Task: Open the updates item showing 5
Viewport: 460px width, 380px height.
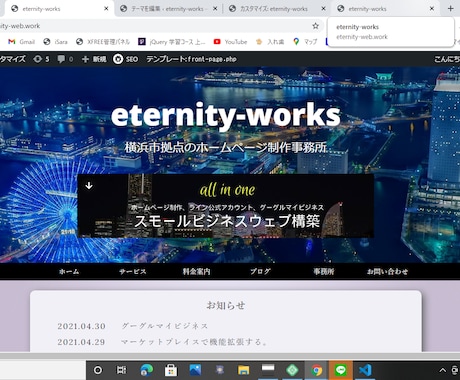Action: [41, 59]
